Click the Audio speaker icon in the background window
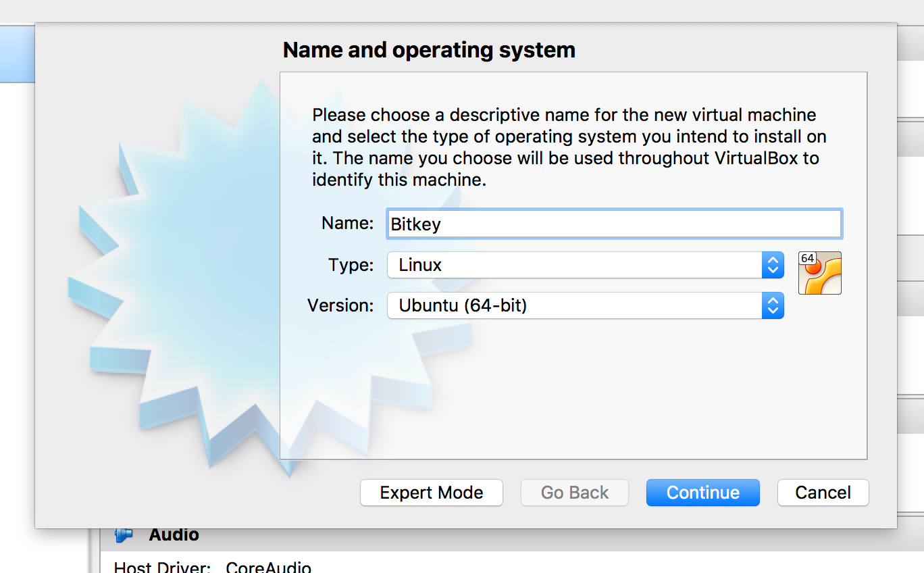 pyautogui.click(x=124, y=535)
